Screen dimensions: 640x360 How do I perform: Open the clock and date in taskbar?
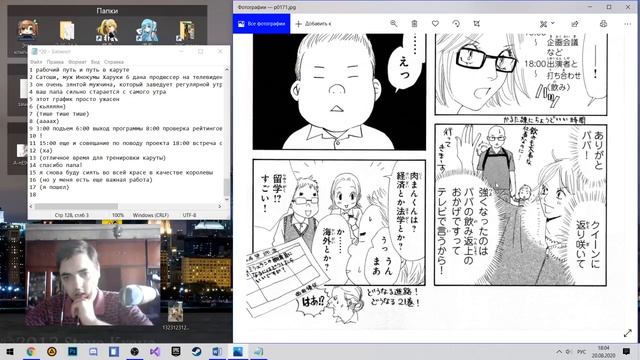point(604,351)
